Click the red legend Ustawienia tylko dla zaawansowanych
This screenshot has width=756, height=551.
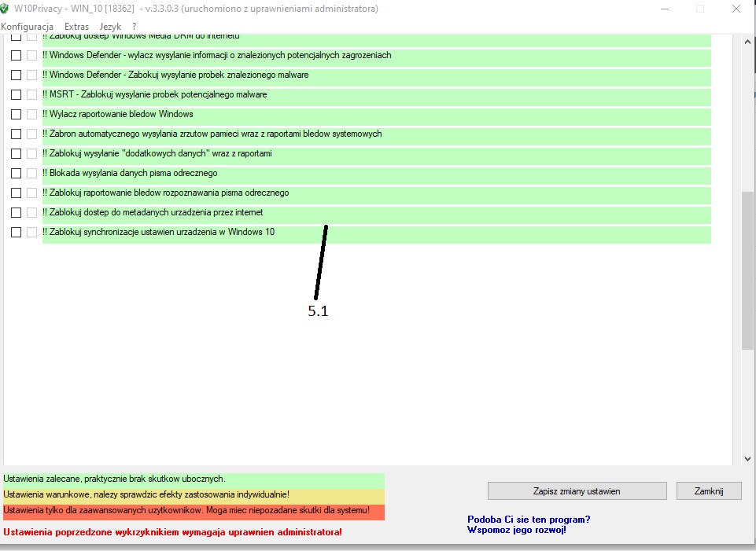pos(194,511)
